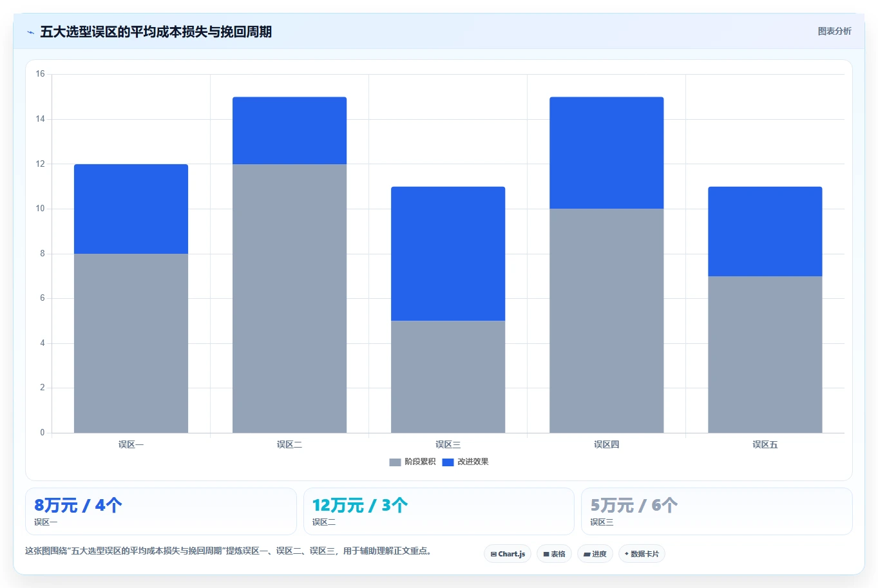Select the 表格 tag
Viewport: 878px width, 588px height.
pyautogui.click(x=554, y=554)
